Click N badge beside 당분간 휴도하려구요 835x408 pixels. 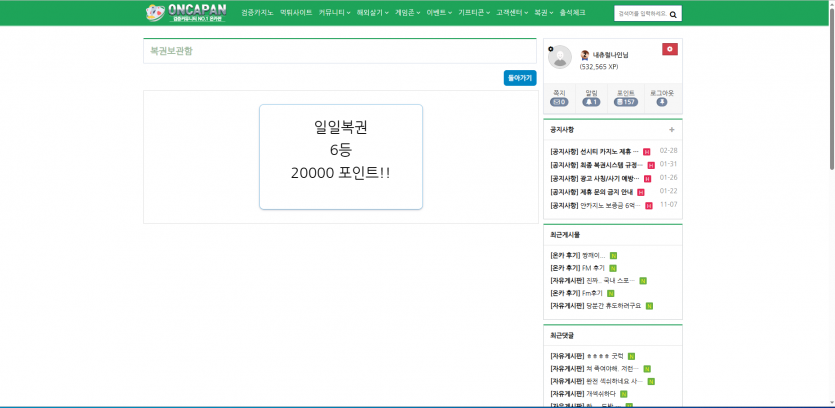click(x=649, y=306)
